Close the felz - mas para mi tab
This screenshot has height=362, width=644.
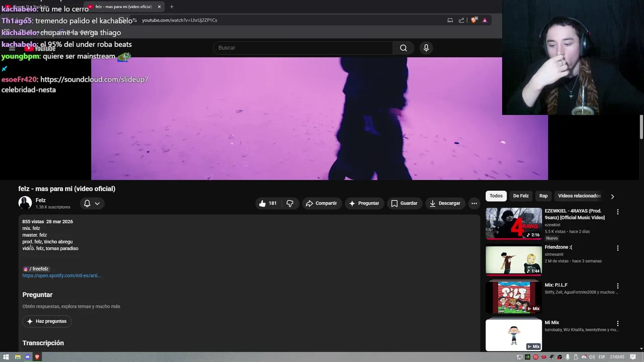[159, 7]
